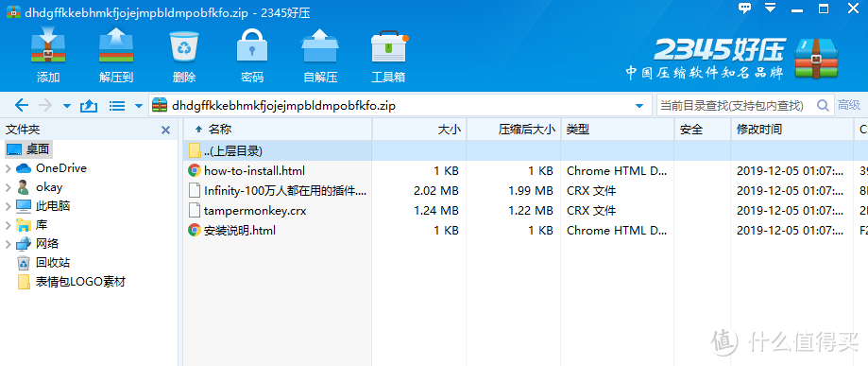Viewport: 868px width, 366px height.
Task: Click the 1.22 MB compressed size cell
Action: [x=530, y=211]
